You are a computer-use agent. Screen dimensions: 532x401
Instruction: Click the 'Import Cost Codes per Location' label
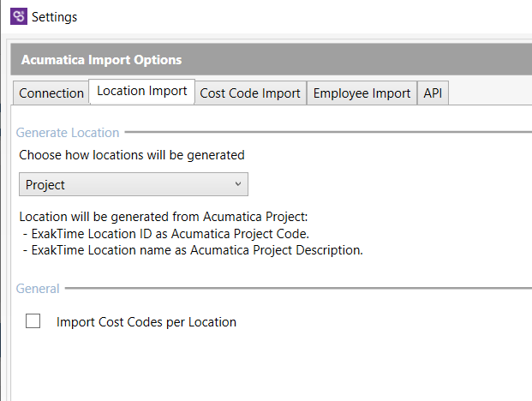tap(146, 322)
